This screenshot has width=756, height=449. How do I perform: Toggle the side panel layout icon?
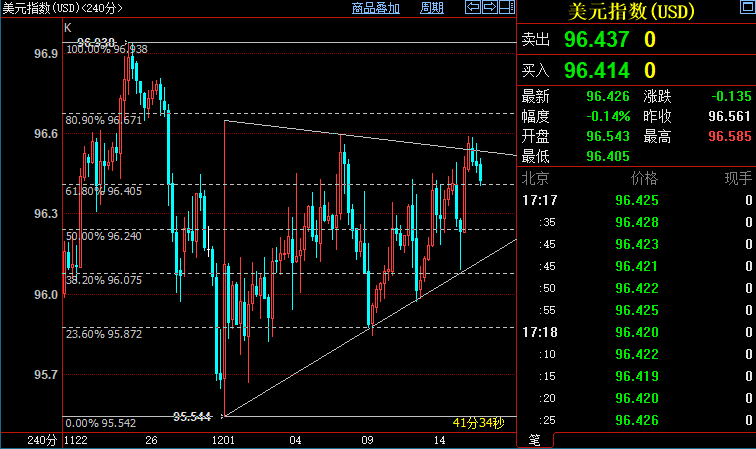click(x=506, y=8)
